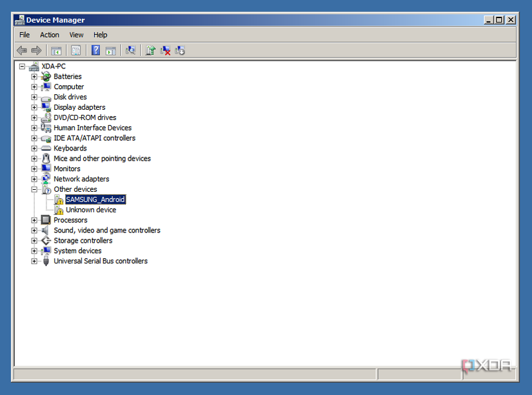Toggle the console tree pane icon
The image size is (532, 395).
click(x=56, y=50)
